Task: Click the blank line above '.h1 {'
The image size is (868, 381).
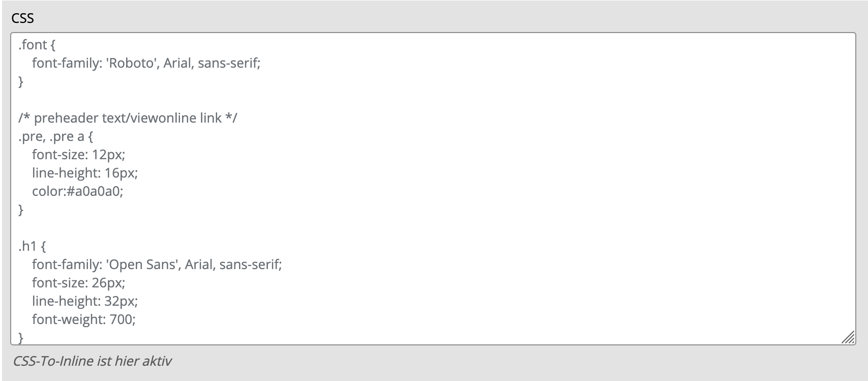Action: (432, 228)
